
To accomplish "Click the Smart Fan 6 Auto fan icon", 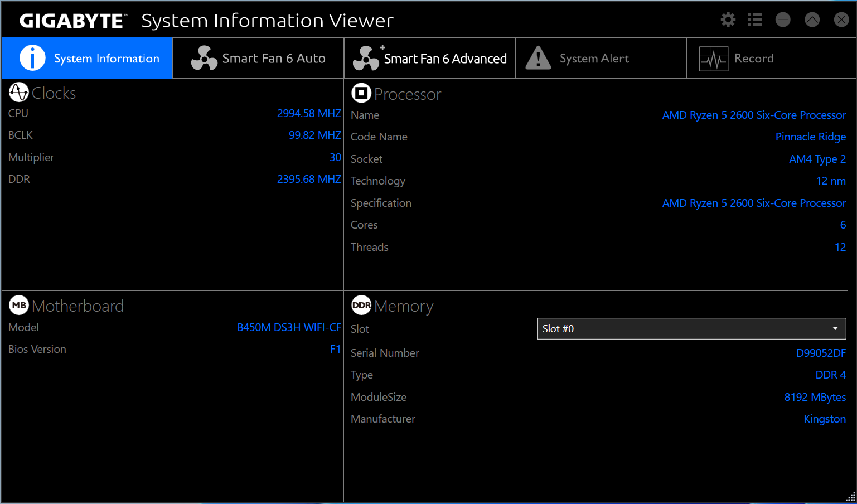I will pyautogui.click(x=204, y=58).
